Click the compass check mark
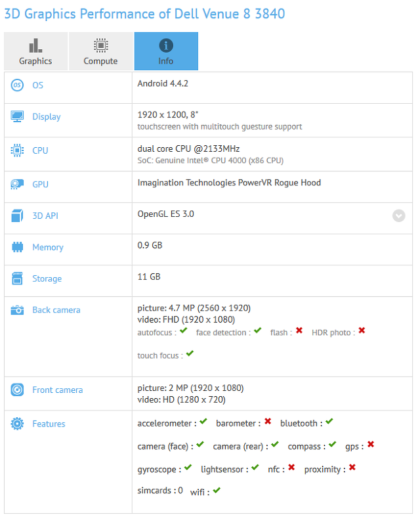The image size is (420, 519). (332, 444)
